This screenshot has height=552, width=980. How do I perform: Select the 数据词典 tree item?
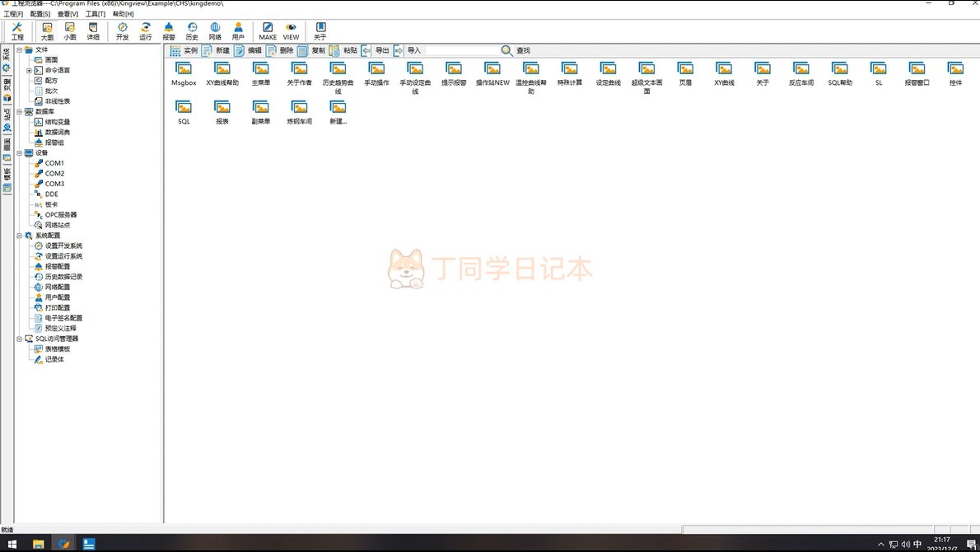pyautogui.click(x=57, y=133)
